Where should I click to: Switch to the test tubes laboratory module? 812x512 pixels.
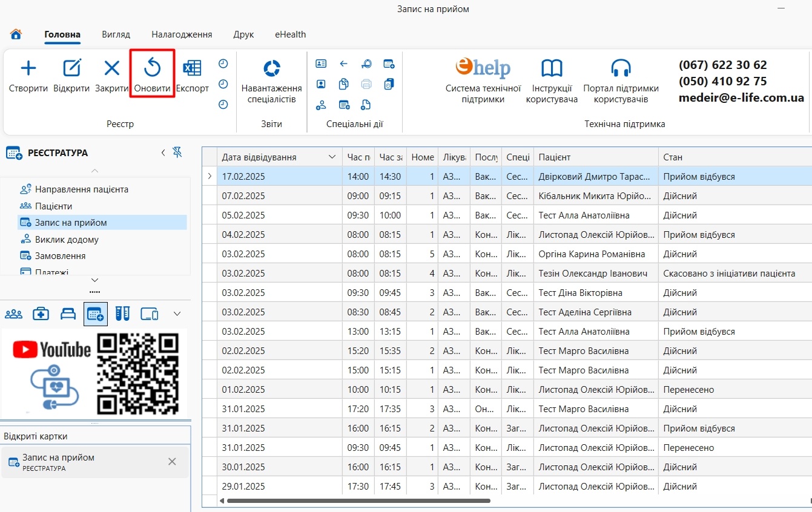click(x=123, y=313)
